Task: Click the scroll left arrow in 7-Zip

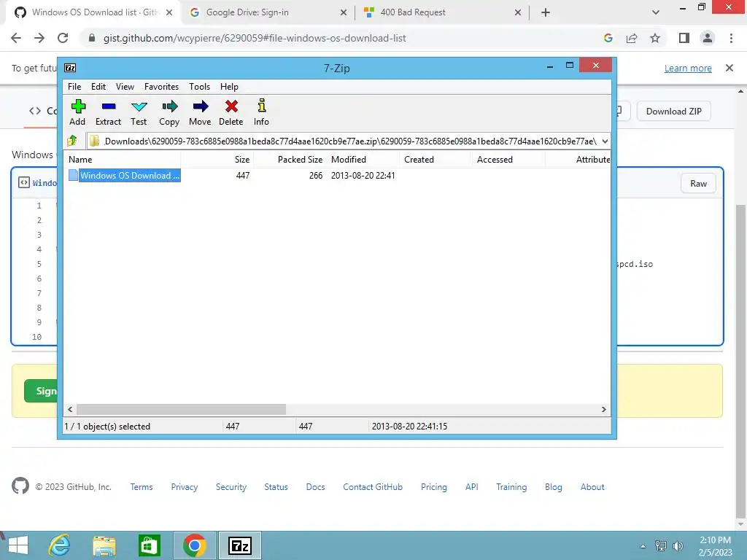Action: point(70,410)
